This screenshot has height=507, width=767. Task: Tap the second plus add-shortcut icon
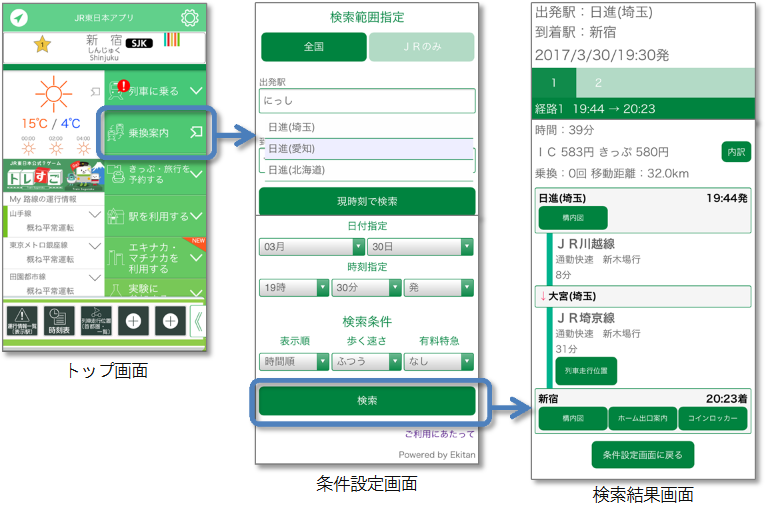(x=170, y=321)
